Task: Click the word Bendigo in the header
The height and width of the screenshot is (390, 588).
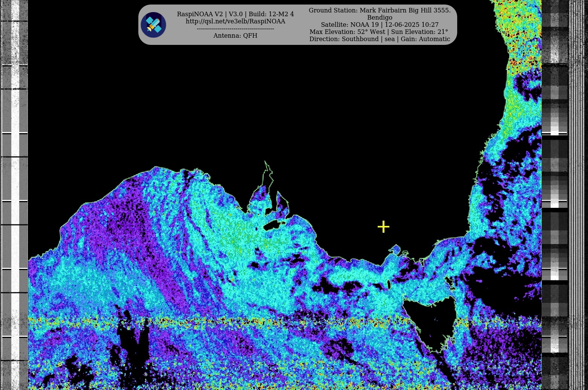Action: coord(380,18)
